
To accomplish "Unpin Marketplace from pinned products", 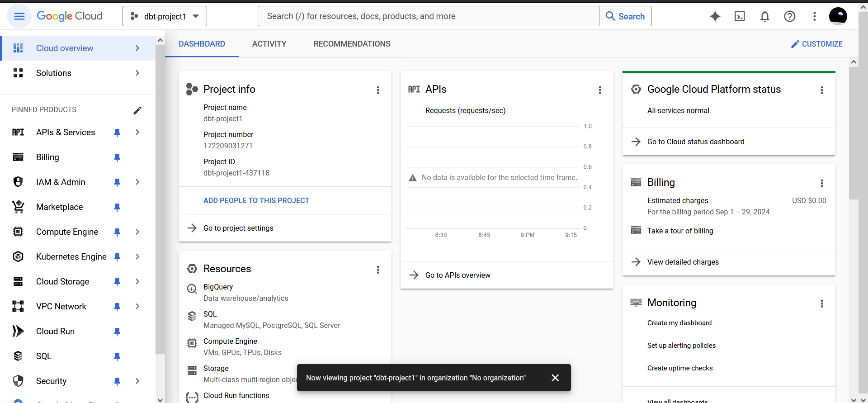I will pyautogui.click(x=117, y=207).
